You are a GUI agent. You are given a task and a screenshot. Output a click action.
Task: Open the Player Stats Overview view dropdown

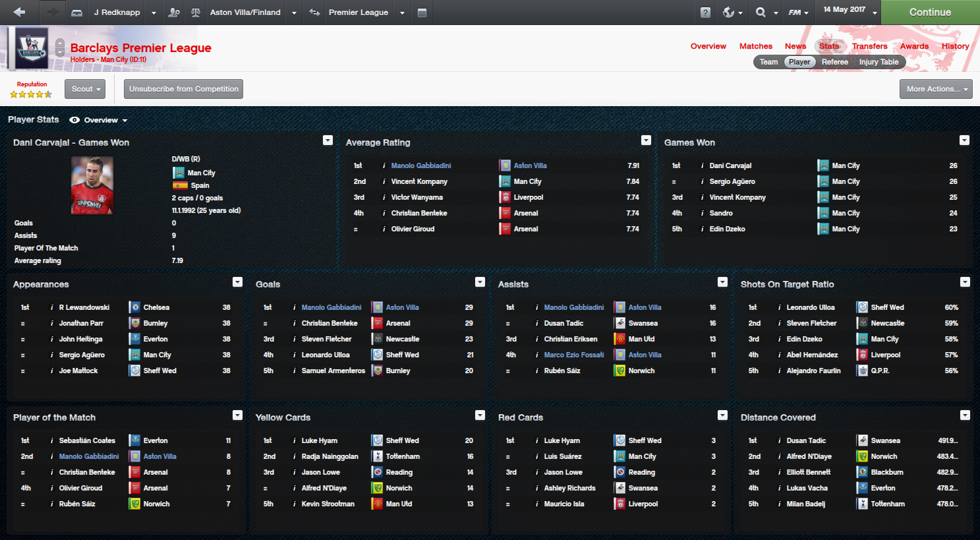106,120
